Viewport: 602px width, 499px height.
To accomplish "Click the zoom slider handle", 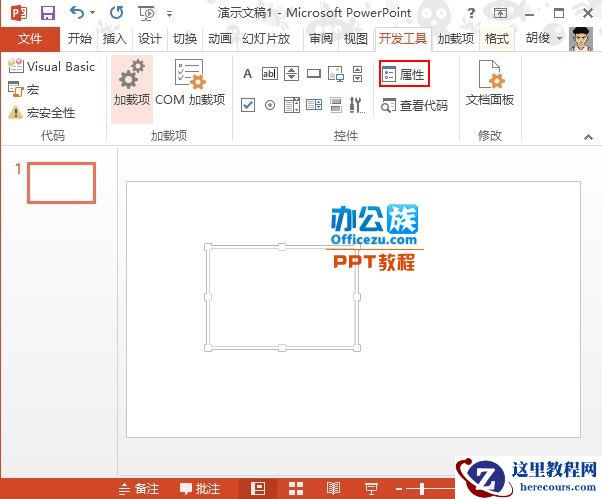I will 422,489.
